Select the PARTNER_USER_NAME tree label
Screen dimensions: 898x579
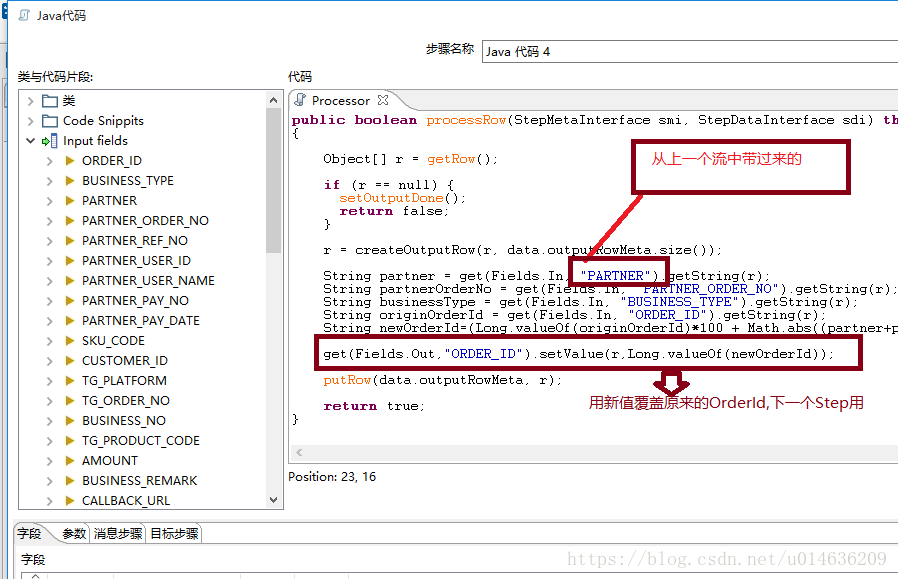coord(148,281)
